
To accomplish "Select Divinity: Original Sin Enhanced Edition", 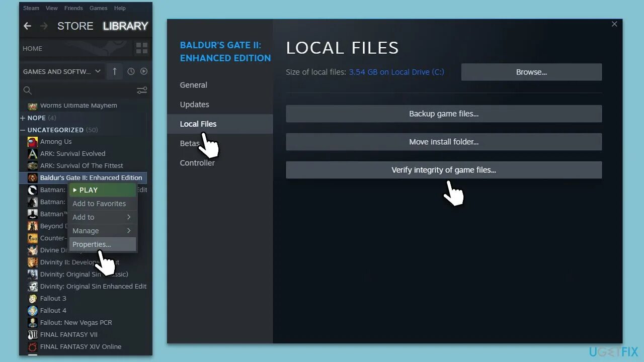I will pyautogui.click(x=93, y=287).
